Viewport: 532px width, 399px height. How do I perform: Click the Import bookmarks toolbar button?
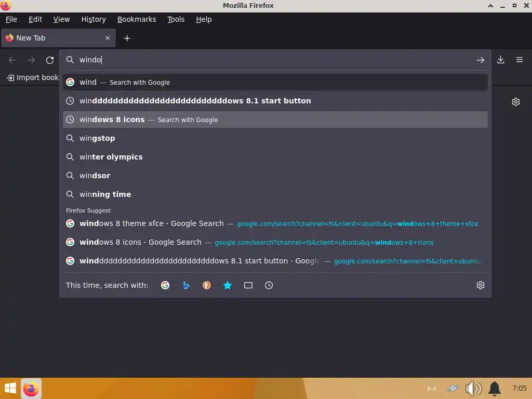pos(33,78)
